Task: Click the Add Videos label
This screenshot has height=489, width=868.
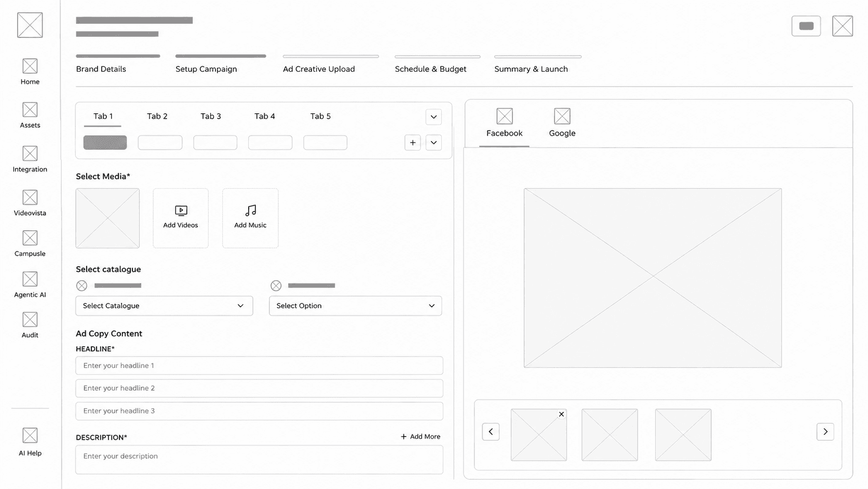Action: (181, 225)
